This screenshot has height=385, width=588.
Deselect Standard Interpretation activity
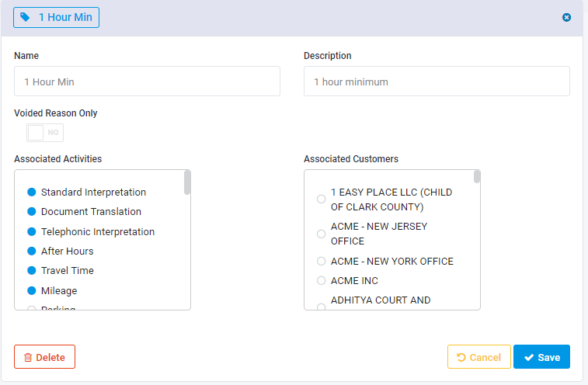[x=32, y=192]
